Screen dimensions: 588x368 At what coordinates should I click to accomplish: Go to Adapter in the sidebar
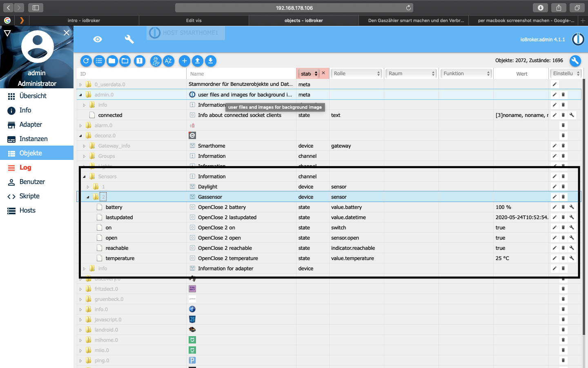pyautogui.click(x=37, y=124)
